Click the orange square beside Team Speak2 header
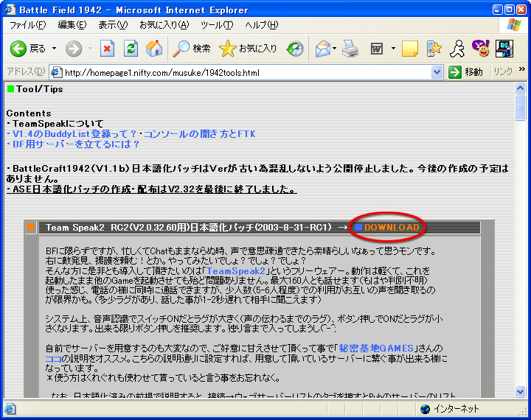Screen dimensions: 531x420 [30, 227]
